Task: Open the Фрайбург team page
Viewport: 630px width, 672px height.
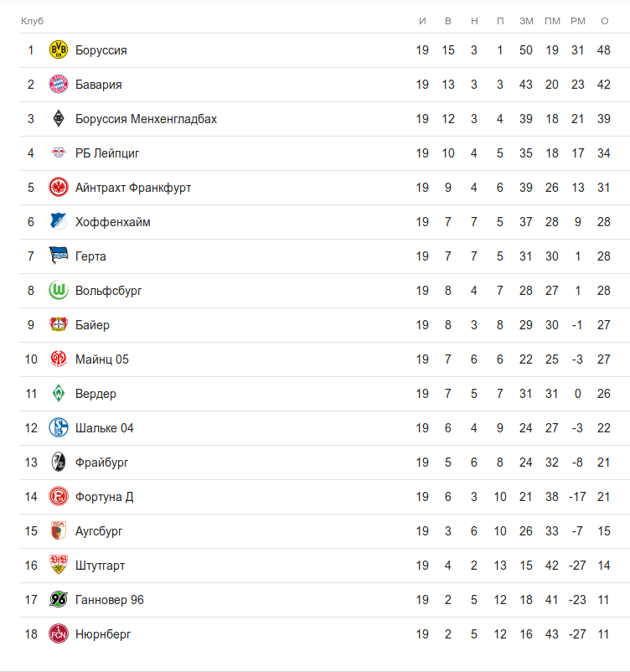Action: pyautogui.click(x=101, y=463)
